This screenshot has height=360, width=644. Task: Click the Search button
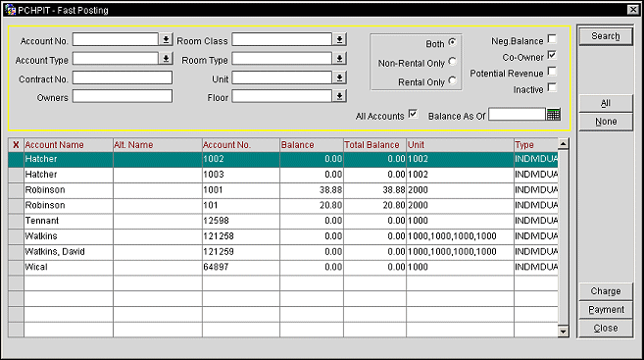tap(606, 36)
